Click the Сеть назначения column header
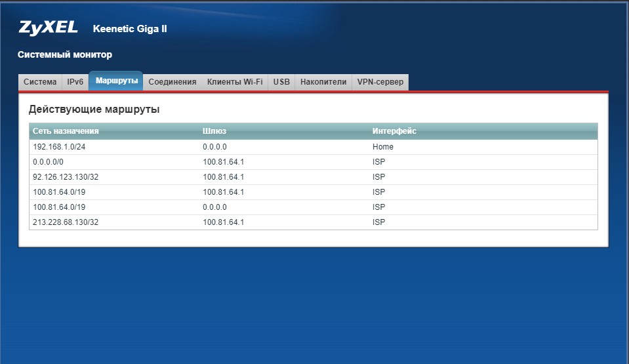The height and width of the screenshot is (364, 629). coord(66,131)
